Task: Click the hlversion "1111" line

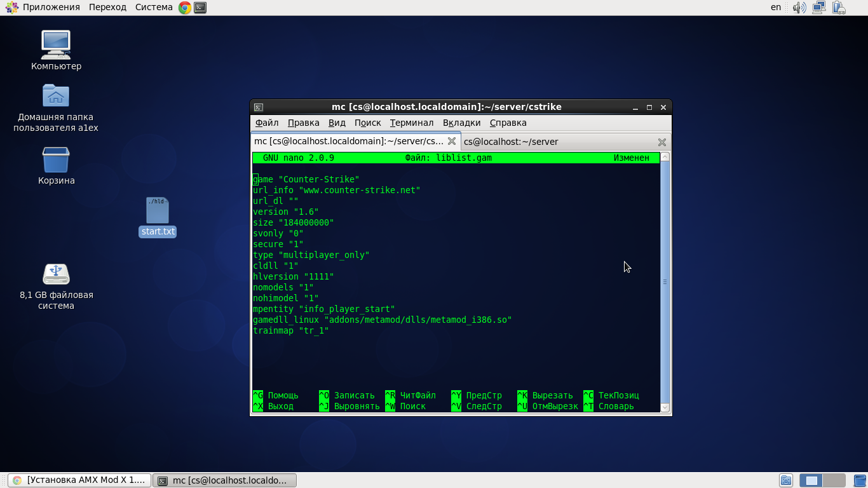Action: coord(294,276)
